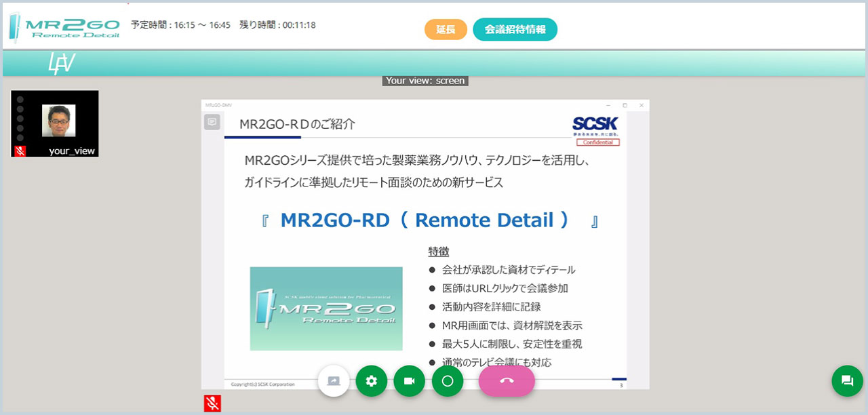Click the slide title 'MR2GO-RDのご紹介'
Screen dimensions: 868x415
pos(297,124)
